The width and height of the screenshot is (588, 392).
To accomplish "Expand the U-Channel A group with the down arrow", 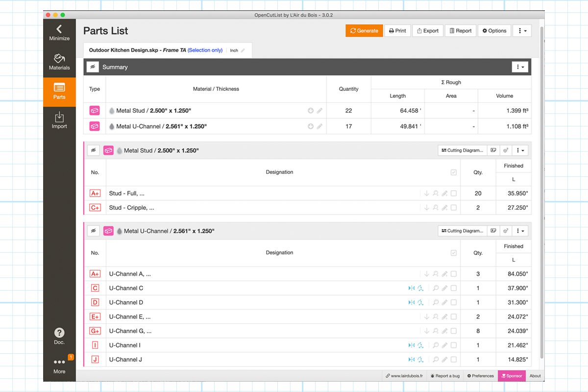I will tap(426, 274).
